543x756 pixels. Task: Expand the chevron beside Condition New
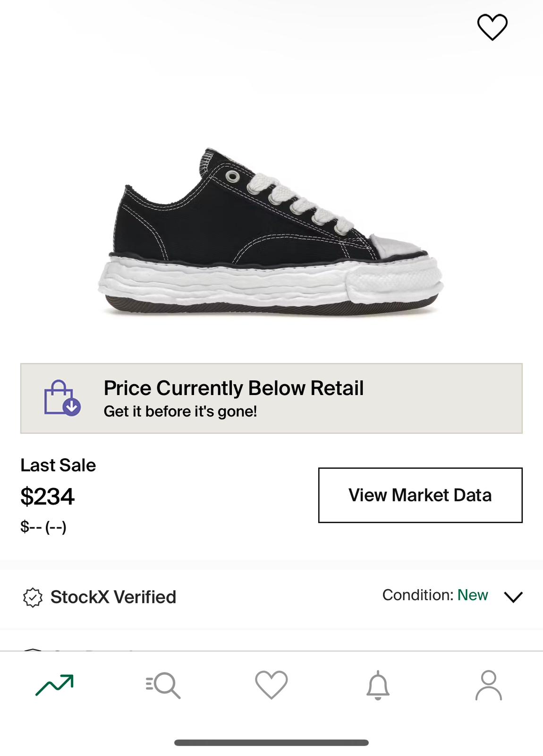coord(513,597)
